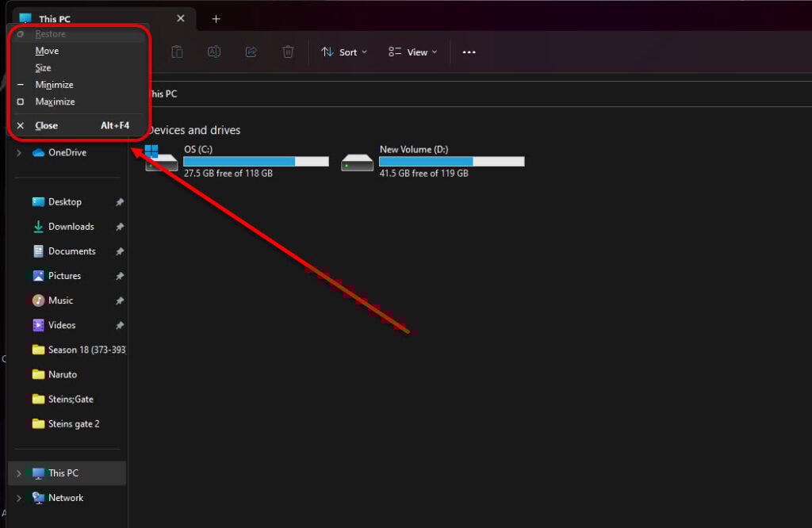
Task: Click the Rename icon in the toolbar
Action: pos(214,52)
